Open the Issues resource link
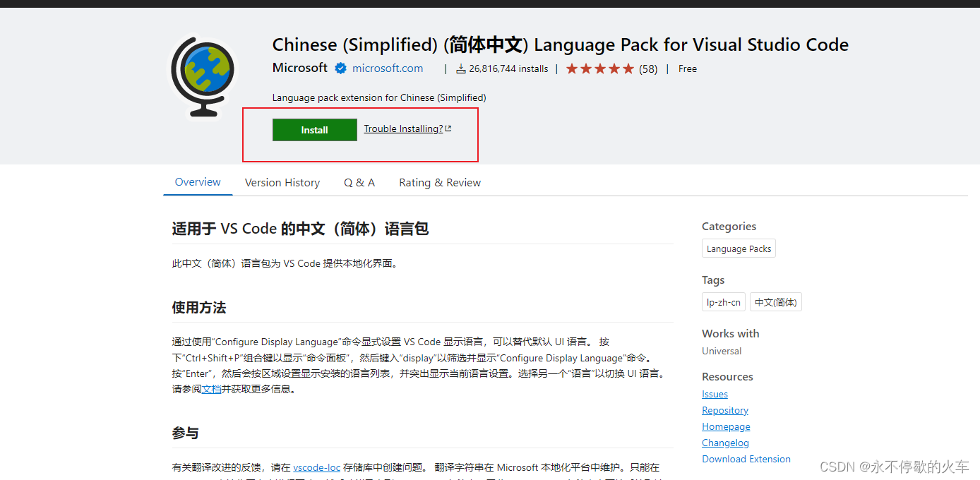The image size is (980, 480). (715, 394)
